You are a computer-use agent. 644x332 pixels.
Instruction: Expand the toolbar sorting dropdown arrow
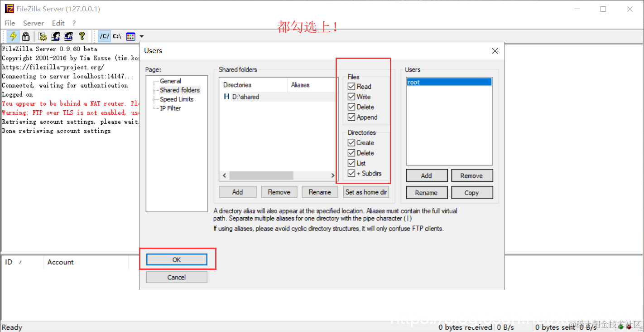(142, 36)
